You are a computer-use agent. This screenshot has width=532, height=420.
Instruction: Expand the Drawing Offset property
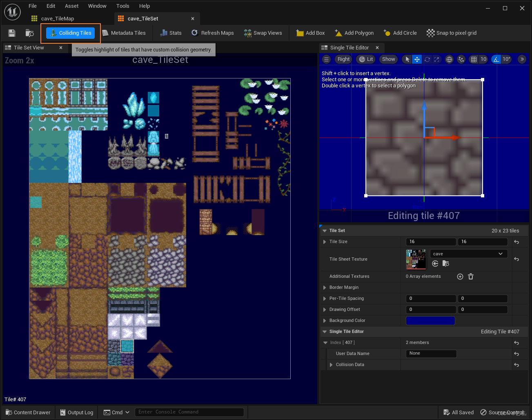pos(325,310)
